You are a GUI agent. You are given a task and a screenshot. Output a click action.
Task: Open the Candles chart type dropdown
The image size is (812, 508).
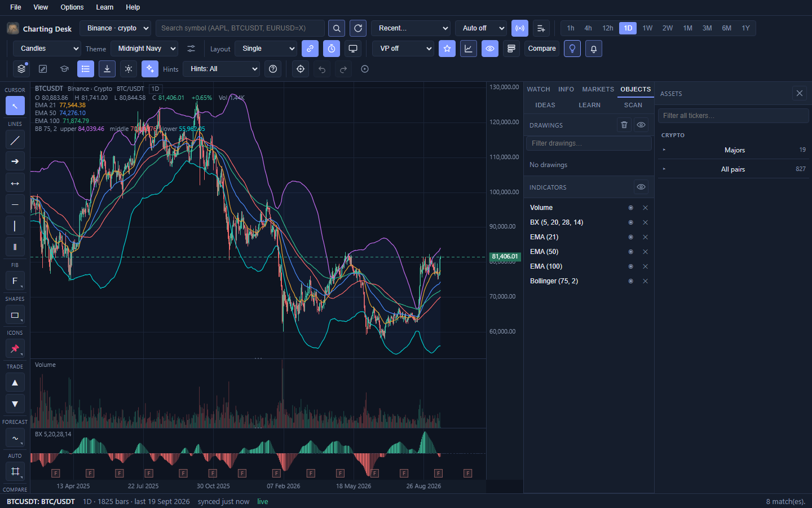point(47,49)
